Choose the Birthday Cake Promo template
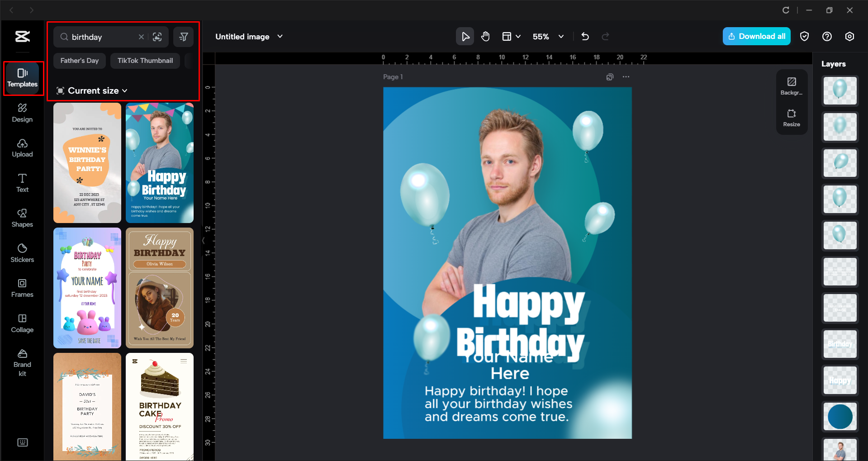868x461 pixels. pos(160,406)
